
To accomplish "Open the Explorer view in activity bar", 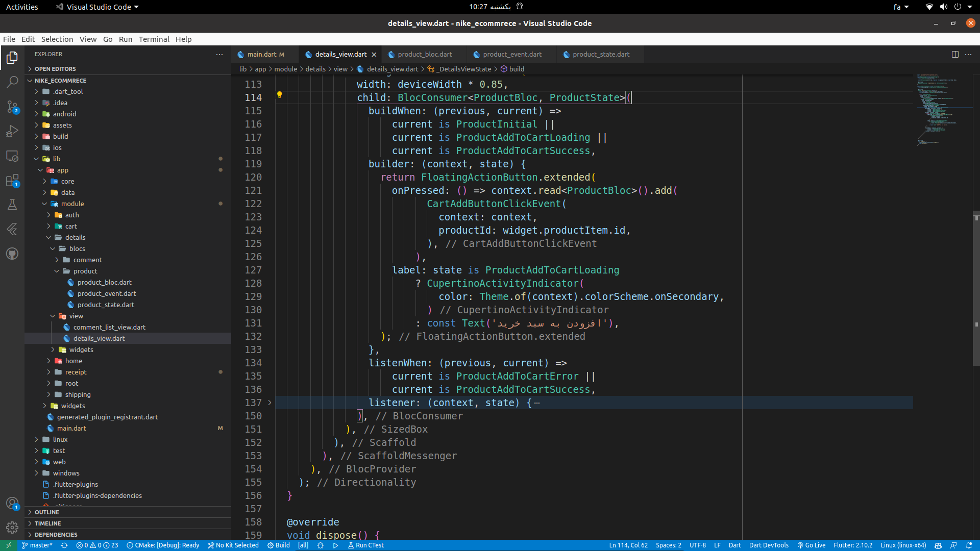I will pos(12,58).
